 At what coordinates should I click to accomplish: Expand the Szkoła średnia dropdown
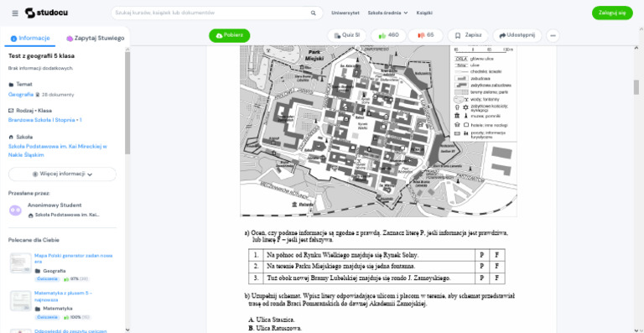(x=387, y=13)
